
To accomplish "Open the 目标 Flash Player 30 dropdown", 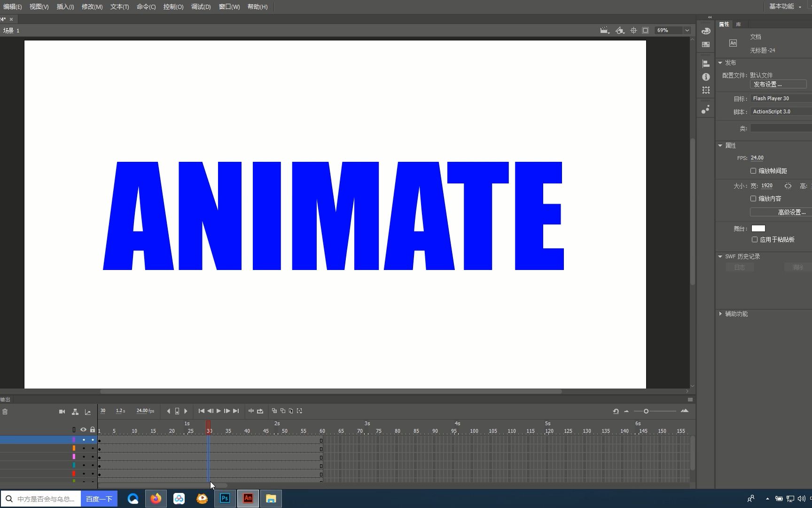I will (x=781, y=98).
